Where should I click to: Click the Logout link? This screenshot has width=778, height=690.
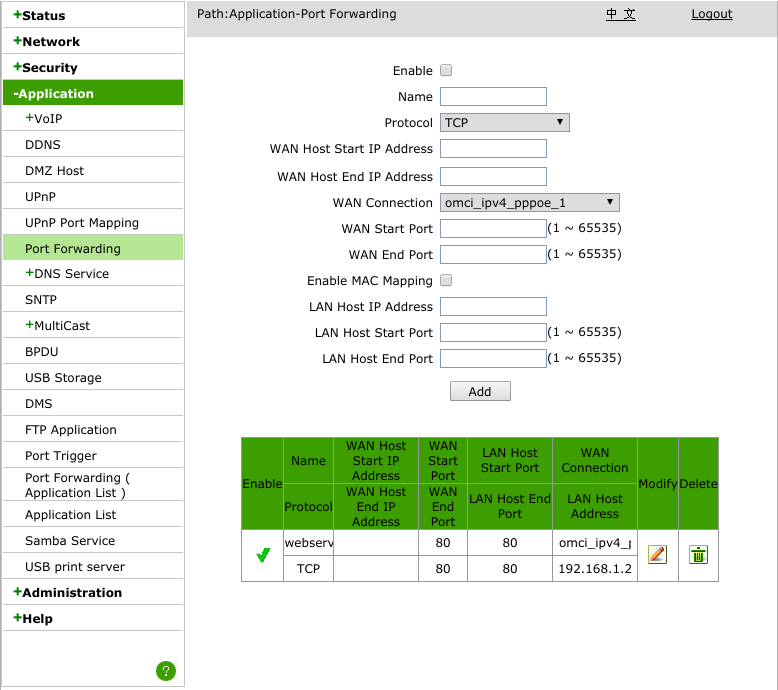click(x=712, y=14)
